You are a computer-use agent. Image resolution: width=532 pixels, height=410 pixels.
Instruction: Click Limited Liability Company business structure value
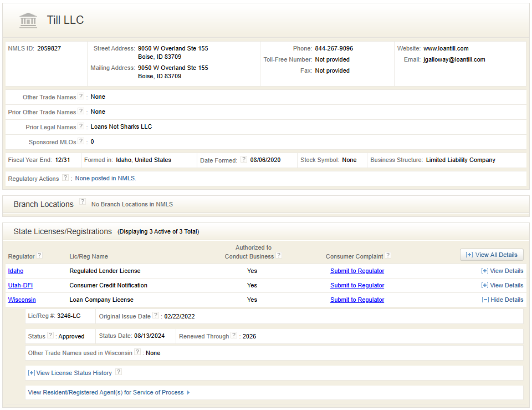tap(461, 160)
